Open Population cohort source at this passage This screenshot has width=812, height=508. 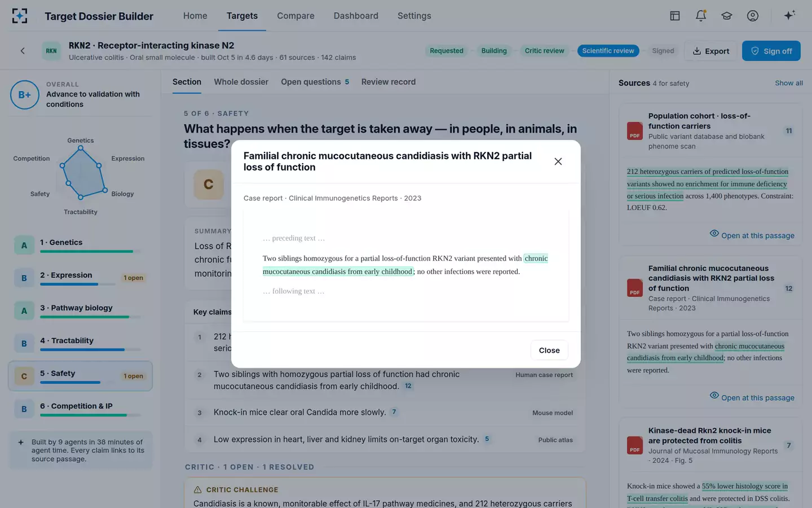[752, 235]
